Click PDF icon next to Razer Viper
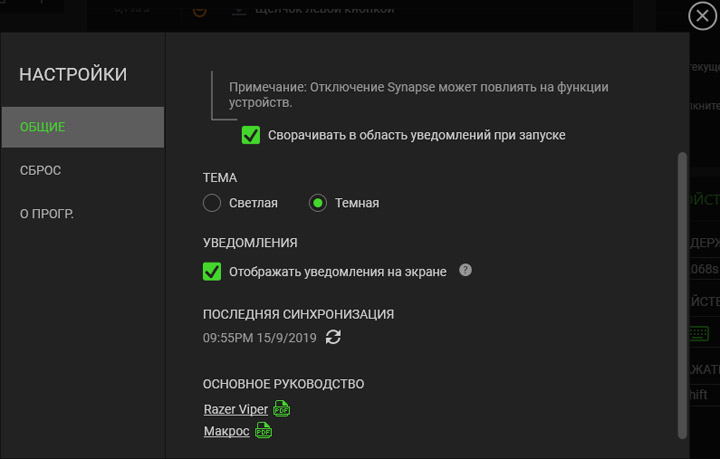The height and width of the screenshot is (459, 720). (x=282, y=409)
